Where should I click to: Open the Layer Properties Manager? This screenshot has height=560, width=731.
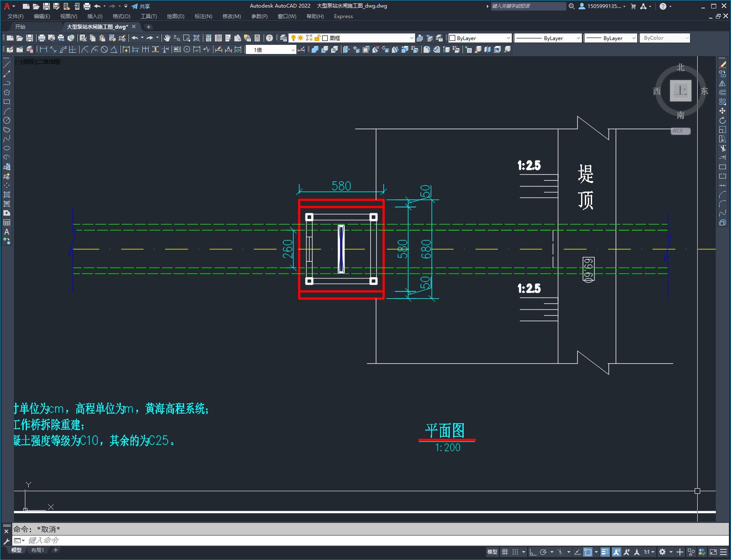coord(283,38)
